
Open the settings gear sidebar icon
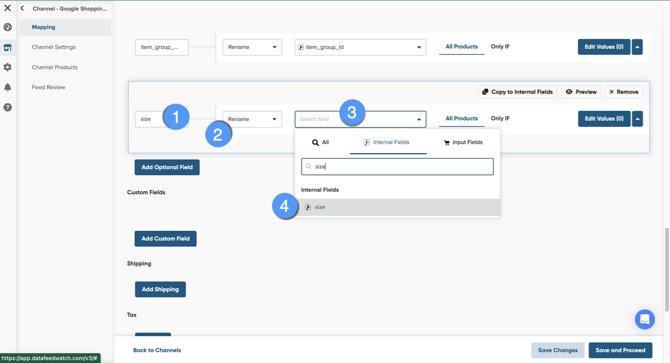tap(8, 67)
